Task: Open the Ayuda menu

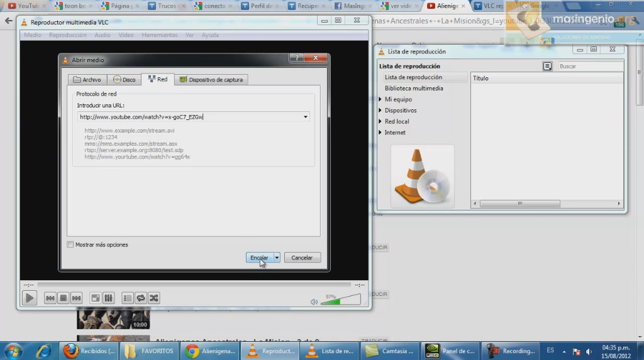Action: 210,35
